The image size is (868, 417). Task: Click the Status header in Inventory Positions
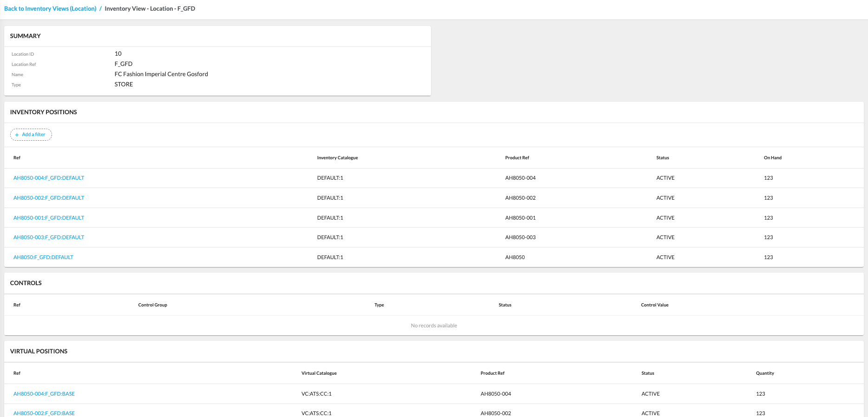point(662,158)
